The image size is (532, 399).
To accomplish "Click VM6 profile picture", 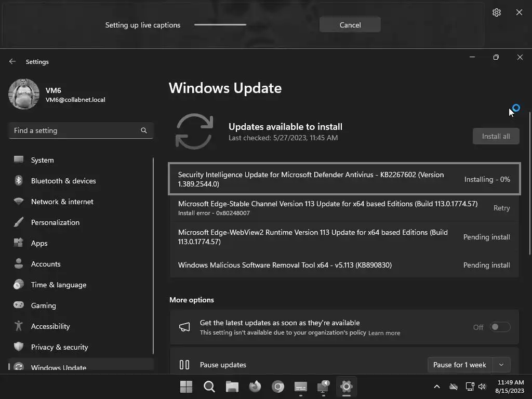I will 24,94.
